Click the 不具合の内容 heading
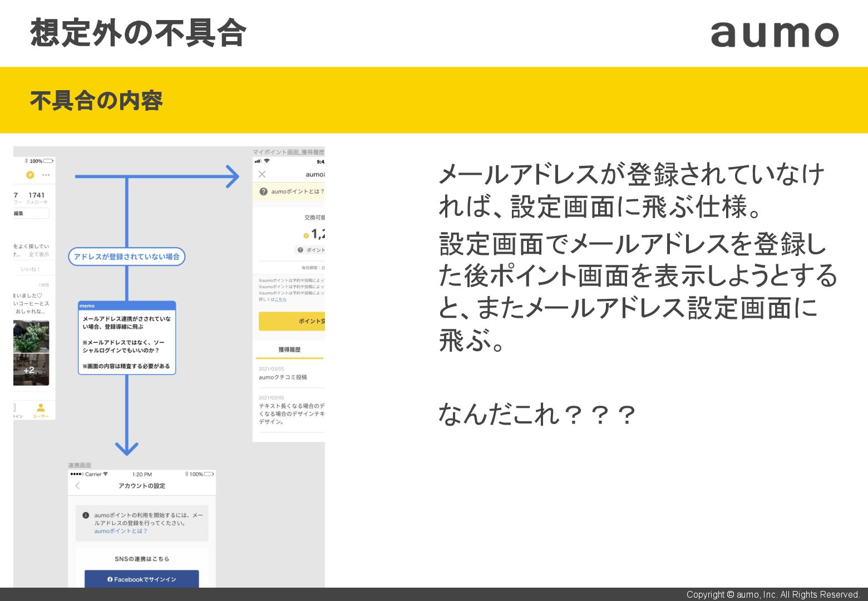This screenshot has width=868, height=601. pos(96,101)
